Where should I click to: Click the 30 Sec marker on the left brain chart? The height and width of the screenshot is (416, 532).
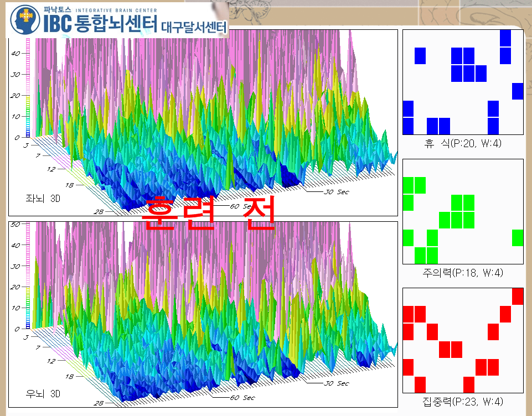[x=336, y=192]
